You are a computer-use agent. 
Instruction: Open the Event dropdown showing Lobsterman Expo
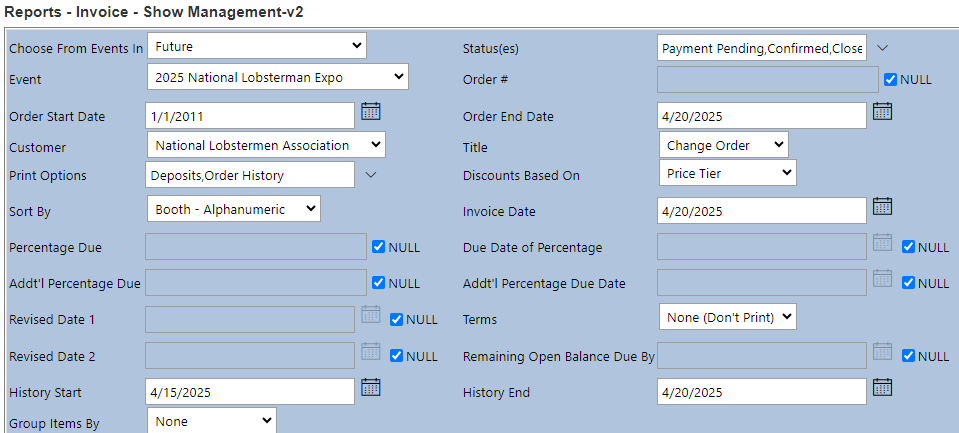click(277, 77)
